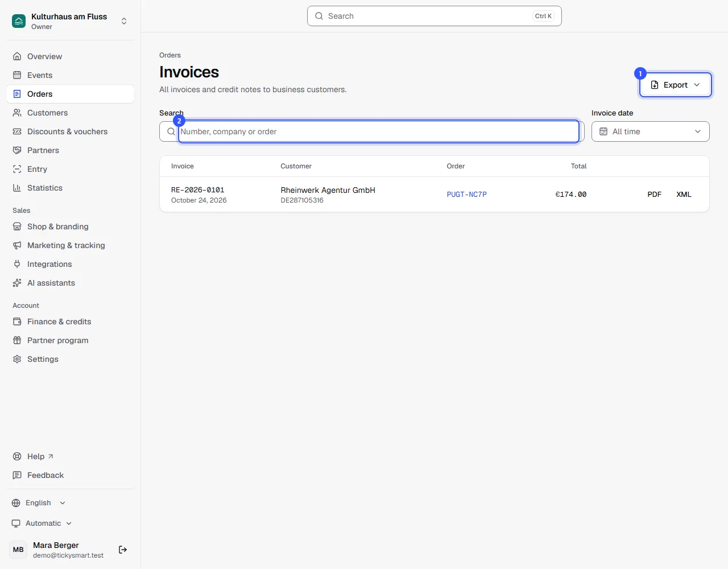
Task: Focus the global Search field at top
Action: [435, 16]
